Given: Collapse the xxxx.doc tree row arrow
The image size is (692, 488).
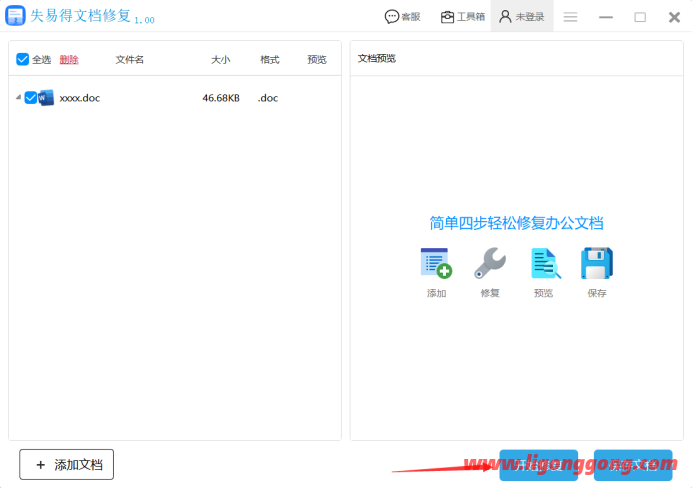Looking at the screenshot, I should [19, 97].
